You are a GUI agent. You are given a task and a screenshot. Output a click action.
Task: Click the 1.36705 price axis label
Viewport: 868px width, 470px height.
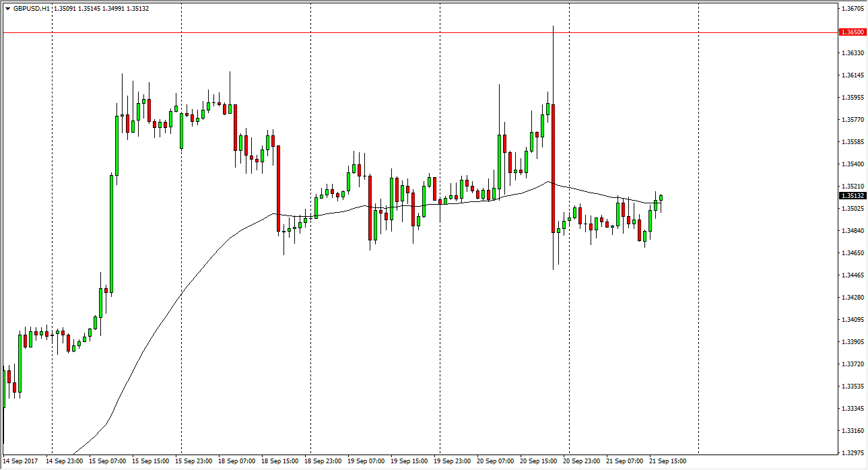(x=853, y=9)
